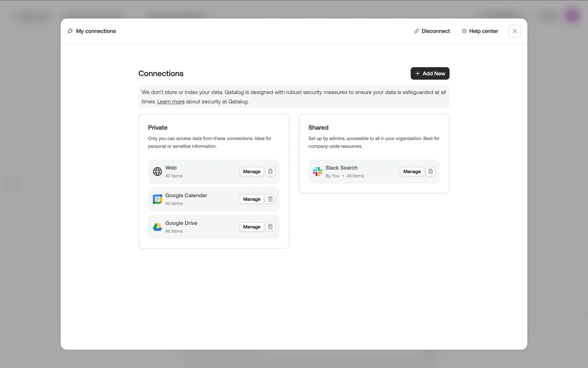The image size is (588, 368).
Task: Open the Help center
Action: (x=480, y=31)
